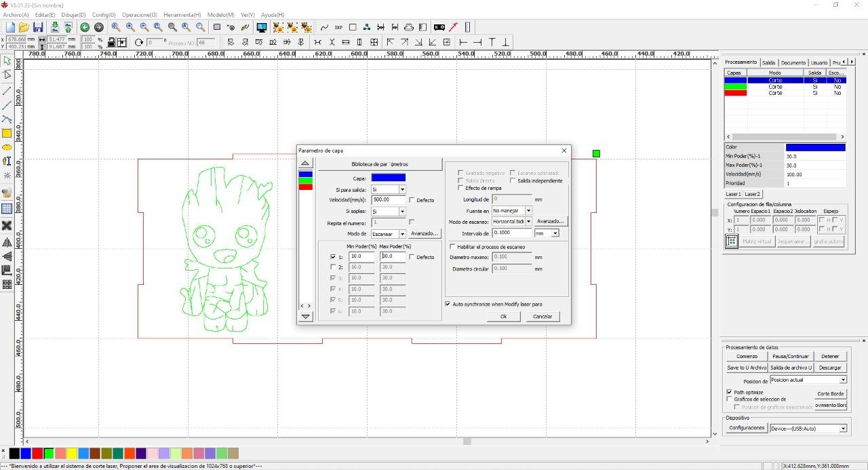Click the gray Redo arrow icon
868x470 pixels.
pyautogui.click(x=98, y=27)
